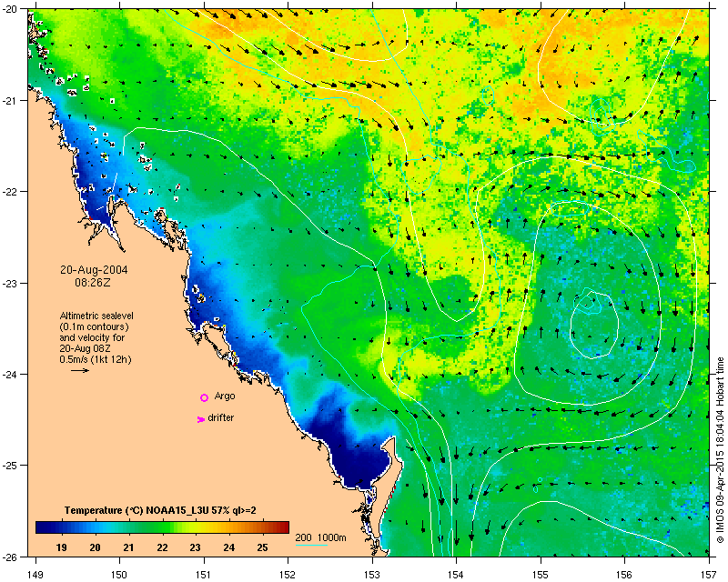Viewport: 728px width, 582px height.
Task: Click the time label 08:26Z
Action: click(93, 282)
